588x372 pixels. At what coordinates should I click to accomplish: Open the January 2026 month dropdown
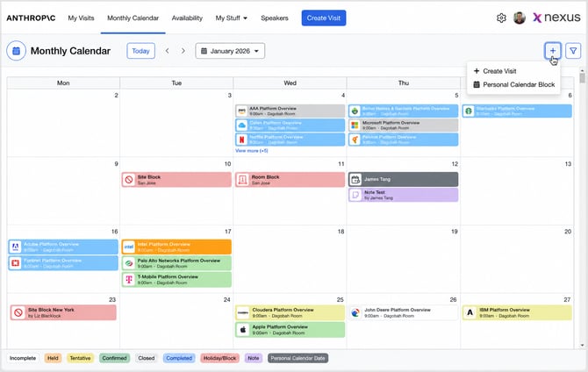(x=230, y=51)
